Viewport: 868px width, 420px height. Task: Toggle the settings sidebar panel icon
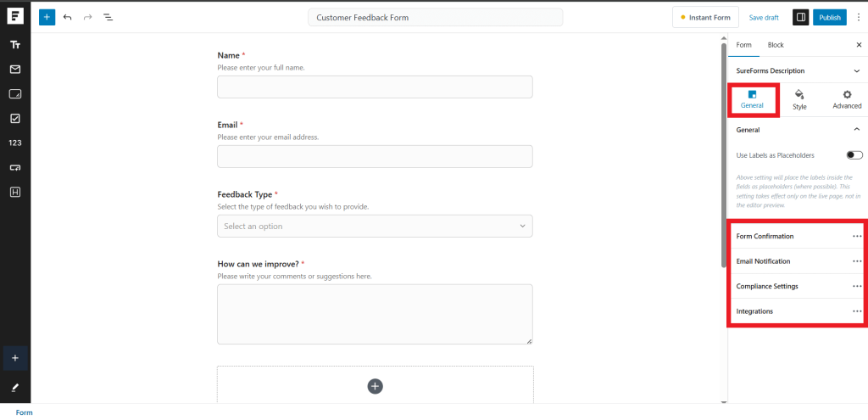800,17
